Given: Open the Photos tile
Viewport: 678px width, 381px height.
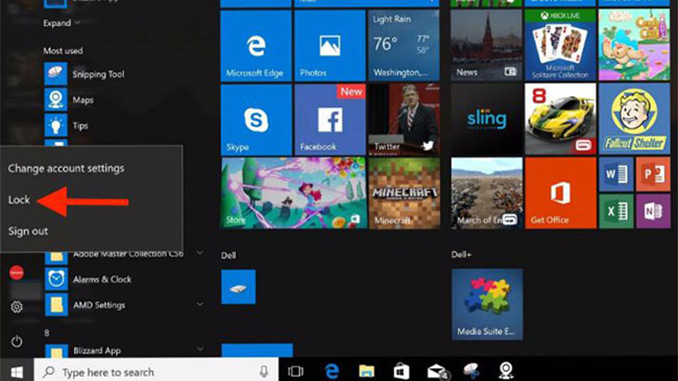Looking at the screenshot, I should 330,45.
